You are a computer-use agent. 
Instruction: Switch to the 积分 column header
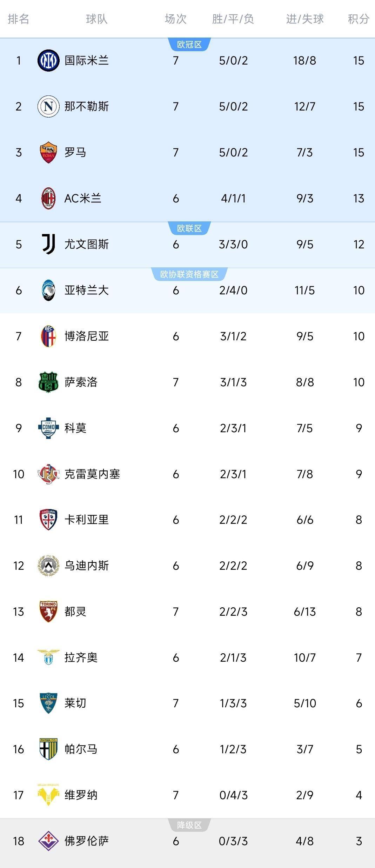pos(359,20)
